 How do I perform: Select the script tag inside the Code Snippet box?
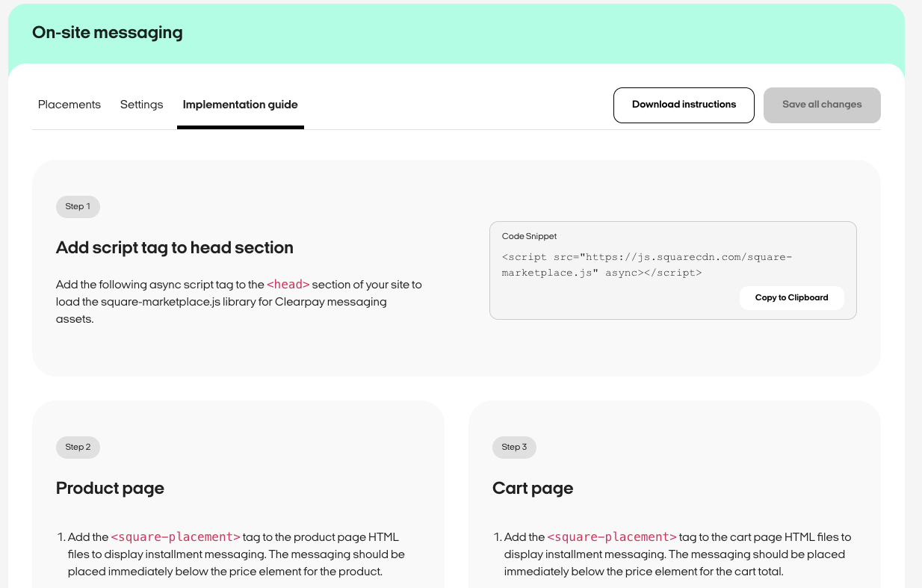(x=647, y=264)
